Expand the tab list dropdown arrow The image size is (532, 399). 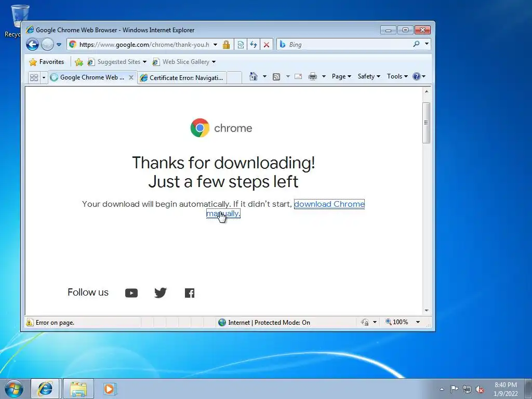(x=44, y=77)
